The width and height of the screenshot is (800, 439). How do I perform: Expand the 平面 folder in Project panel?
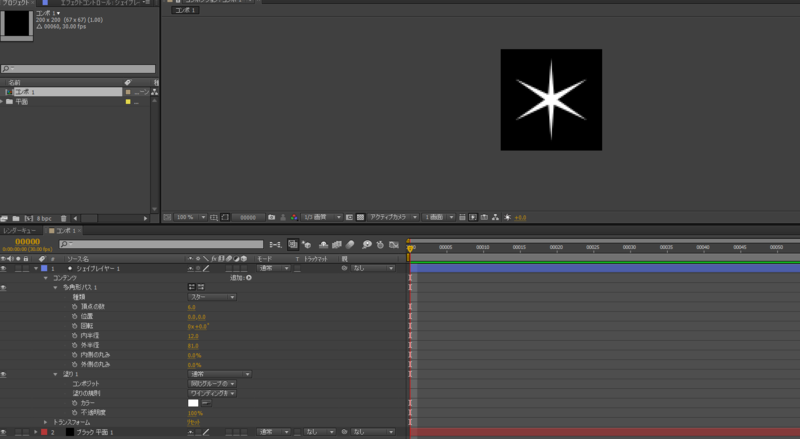pos(2,102)
